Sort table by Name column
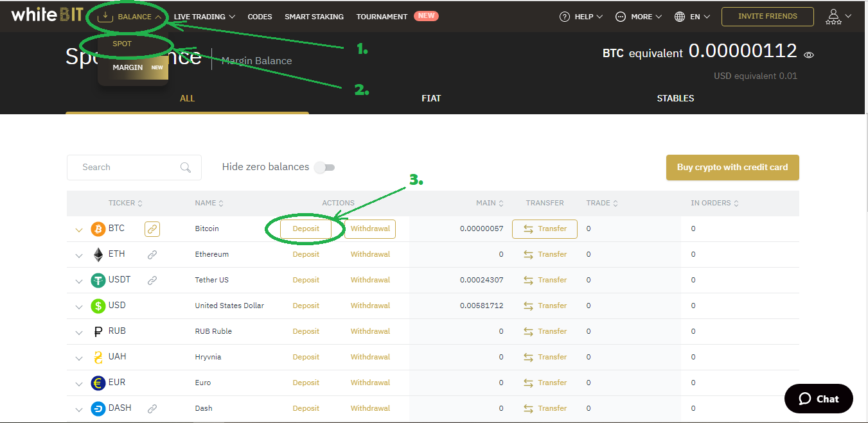Viewport: 868px width, 423px height. 209,203
